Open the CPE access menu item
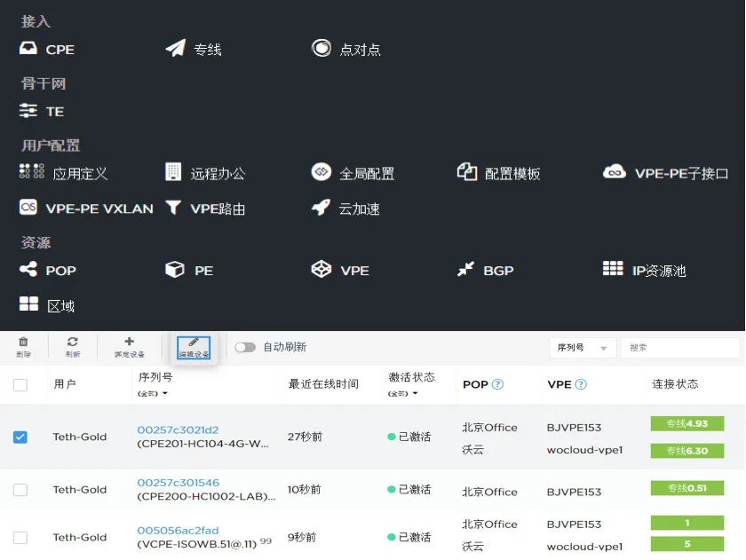 (48, 50)
